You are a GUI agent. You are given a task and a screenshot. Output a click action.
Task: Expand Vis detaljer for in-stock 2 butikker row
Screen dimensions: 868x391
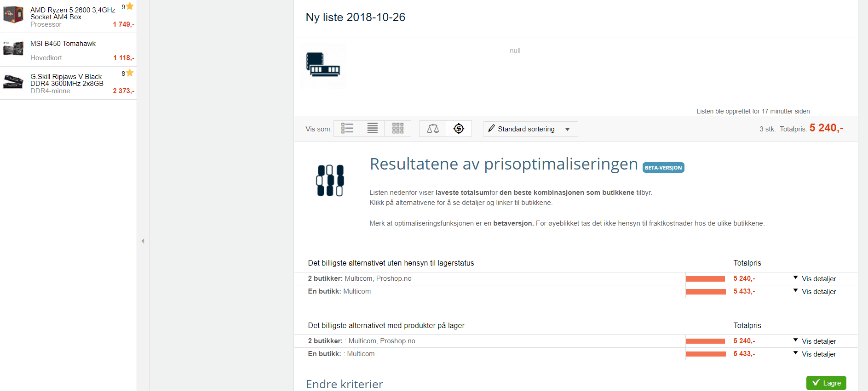click(815, 341)
